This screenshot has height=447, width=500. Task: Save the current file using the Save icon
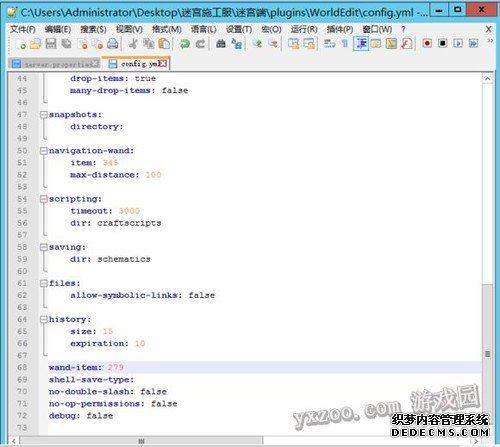51,44
